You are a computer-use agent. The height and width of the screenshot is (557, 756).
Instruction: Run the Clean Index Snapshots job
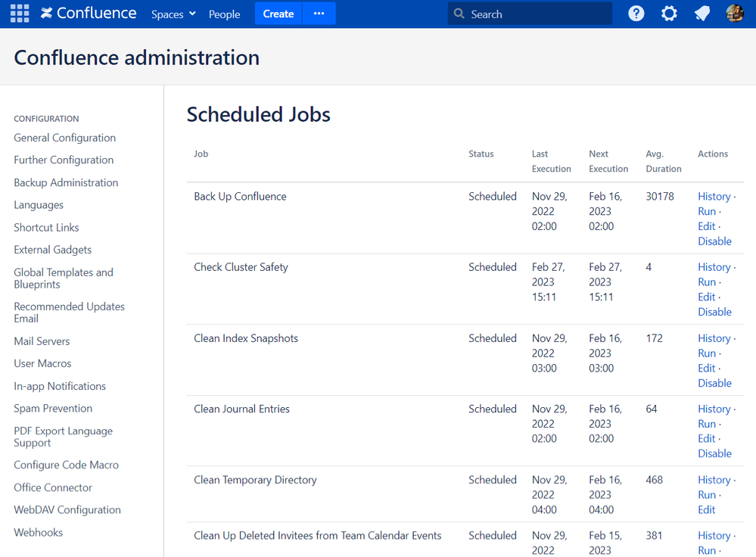[707, 353]
